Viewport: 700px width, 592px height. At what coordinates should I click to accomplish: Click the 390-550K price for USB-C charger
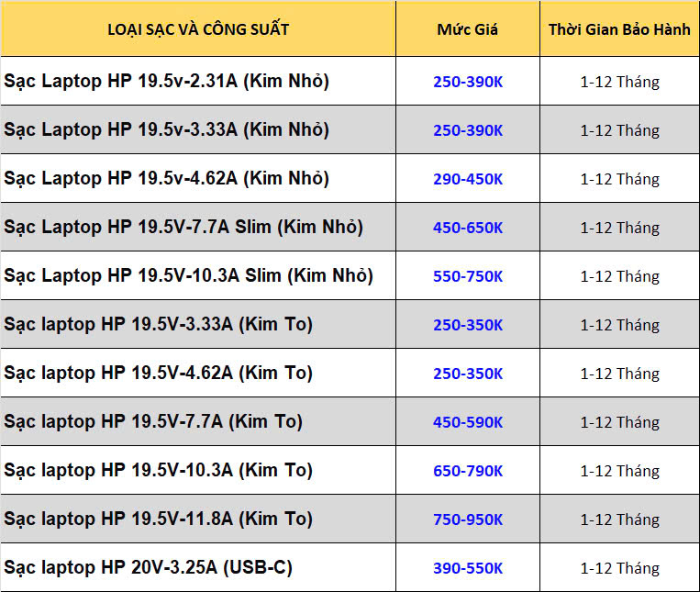tap(468, 568)
